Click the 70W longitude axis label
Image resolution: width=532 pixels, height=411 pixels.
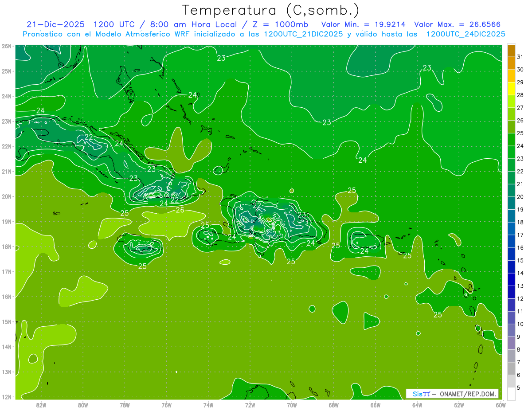292,405
